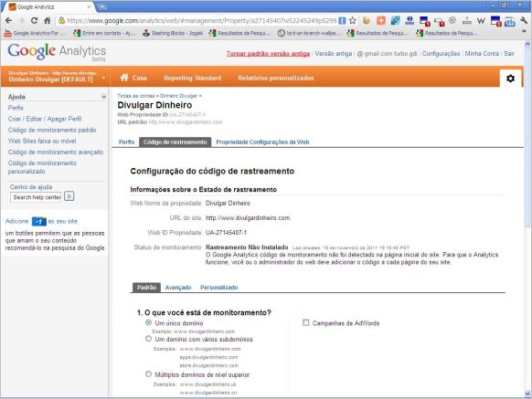Switch to the Perfis tab

point(126,142)
